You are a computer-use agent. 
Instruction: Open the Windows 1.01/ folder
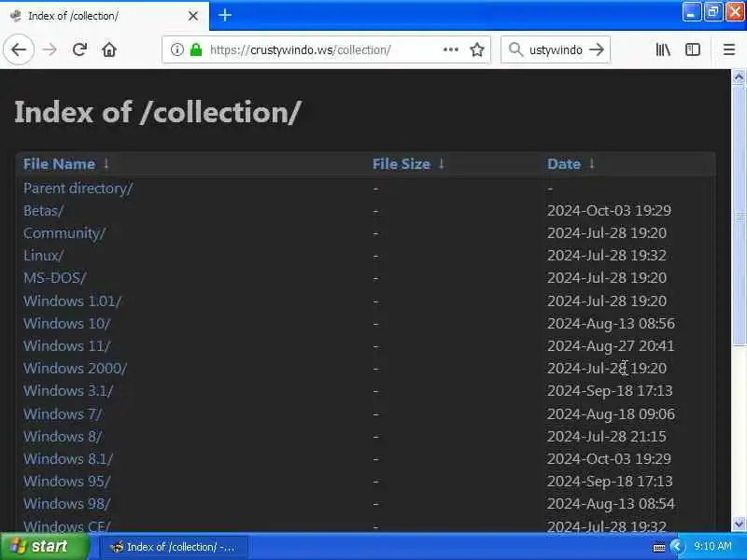tap(73, 301)
